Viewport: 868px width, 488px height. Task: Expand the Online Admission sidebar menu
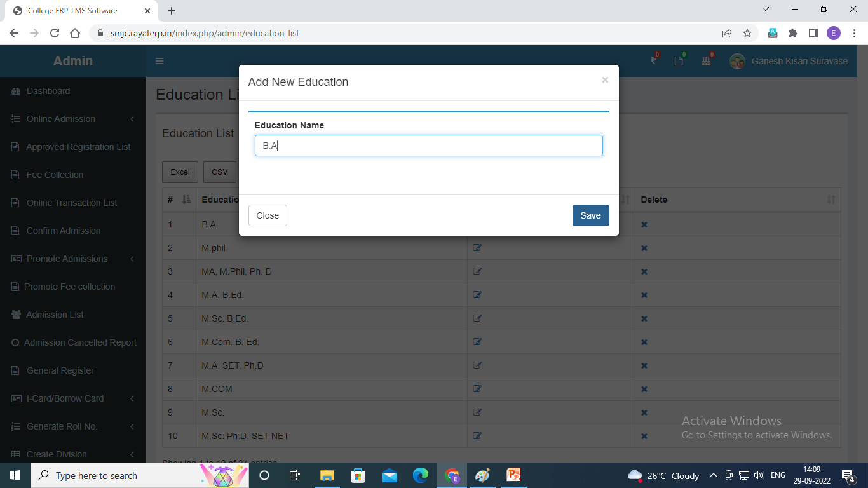click(73, 119)
